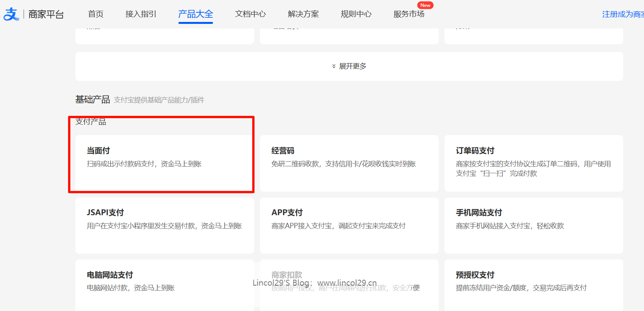Open 文档中心 from the top menu
Viewport: 644px width, 311px height.
click(250, 14)
